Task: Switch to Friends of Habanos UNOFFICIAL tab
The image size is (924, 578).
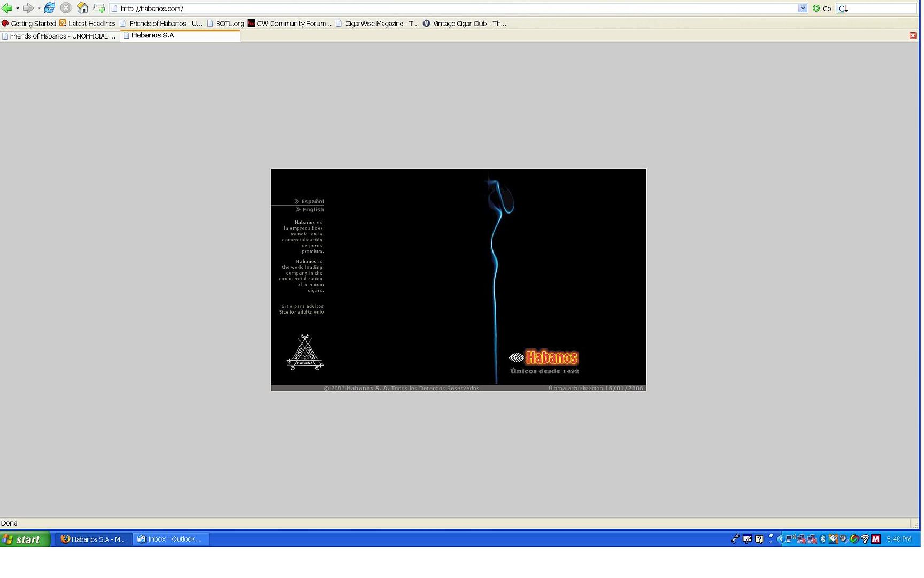Action: (59, 36)
